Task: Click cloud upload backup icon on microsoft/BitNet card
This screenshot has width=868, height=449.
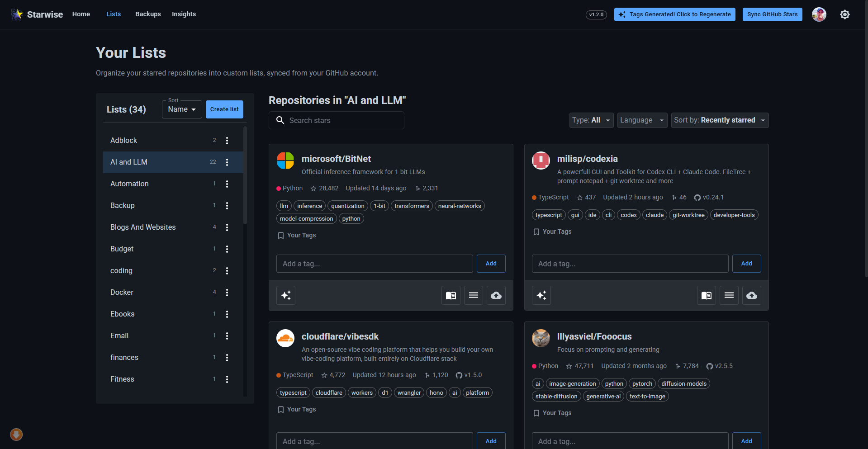Action: (496, 295)
